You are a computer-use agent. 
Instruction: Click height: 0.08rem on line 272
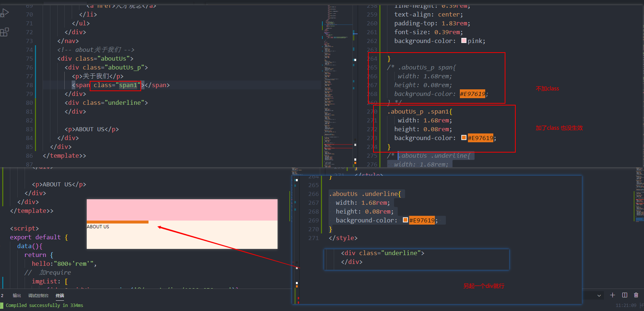(423, 129)
